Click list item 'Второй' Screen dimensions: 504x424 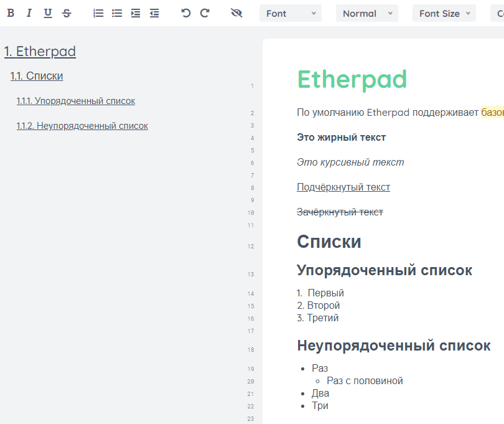coord(324,306)
